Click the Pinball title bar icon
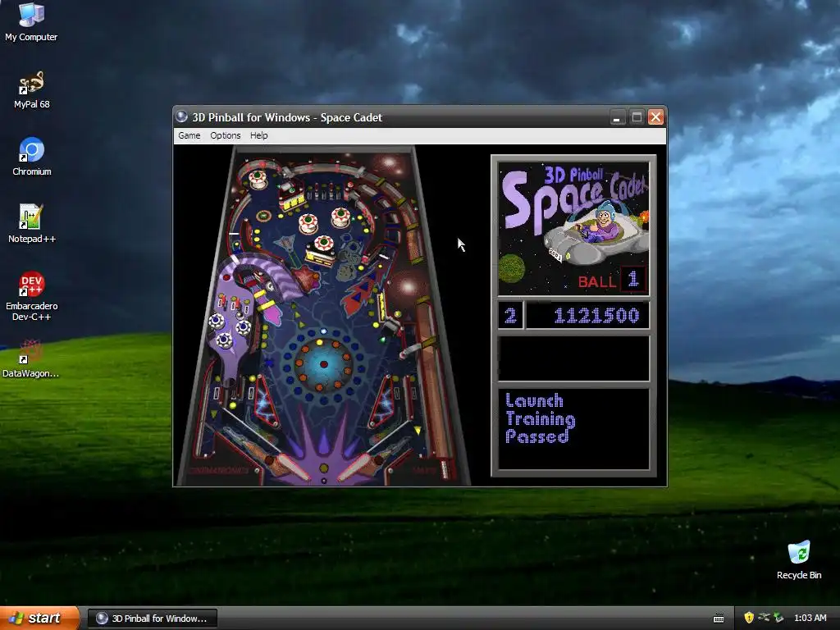Screen dimensions: 840x630 tap(181, 116)
